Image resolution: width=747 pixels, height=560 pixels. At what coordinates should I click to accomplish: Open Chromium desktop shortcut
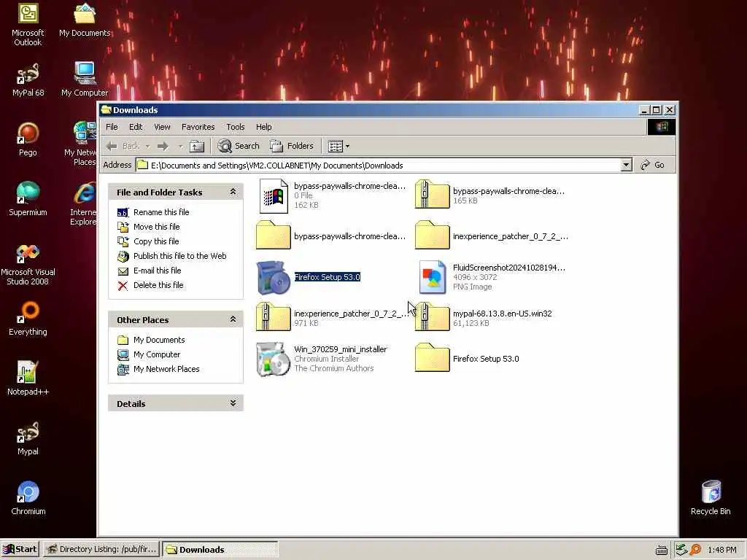pyautogui.click(x=28, y=498)
